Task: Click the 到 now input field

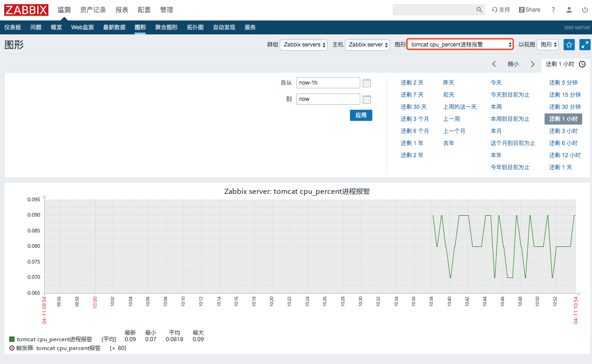Action: click(328, 99)
